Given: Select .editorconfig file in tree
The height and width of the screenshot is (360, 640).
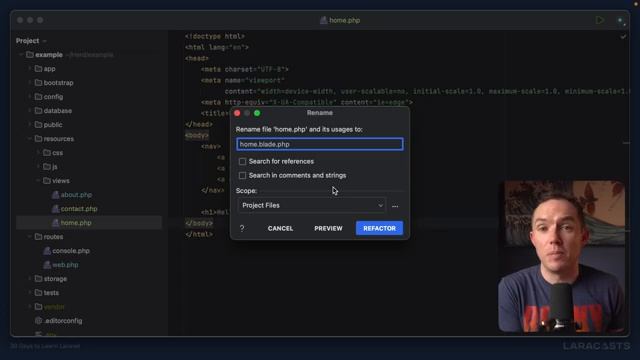Looking at the screenshot, I should (63, 321).
